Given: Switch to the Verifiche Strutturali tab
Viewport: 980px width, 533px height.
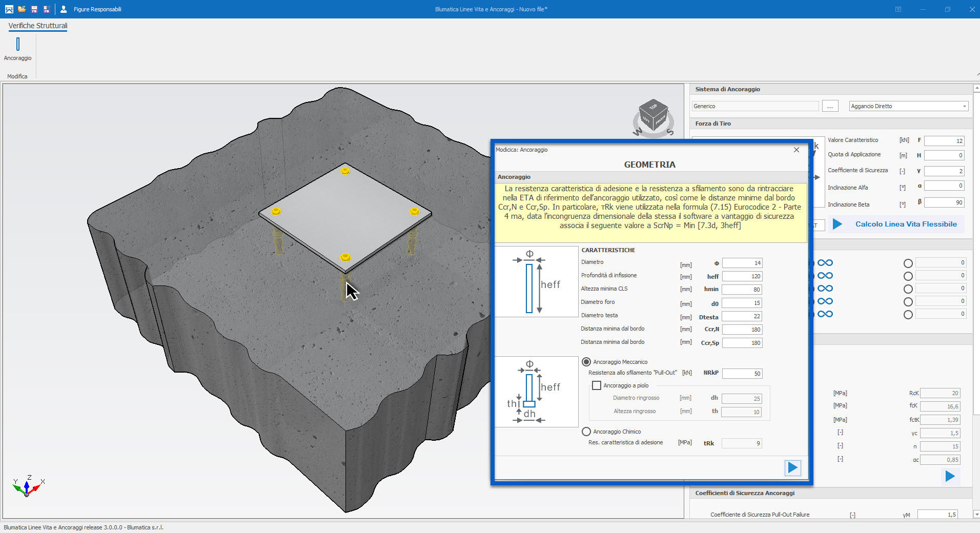Looking at the screenshot, I should click(38, 26).
